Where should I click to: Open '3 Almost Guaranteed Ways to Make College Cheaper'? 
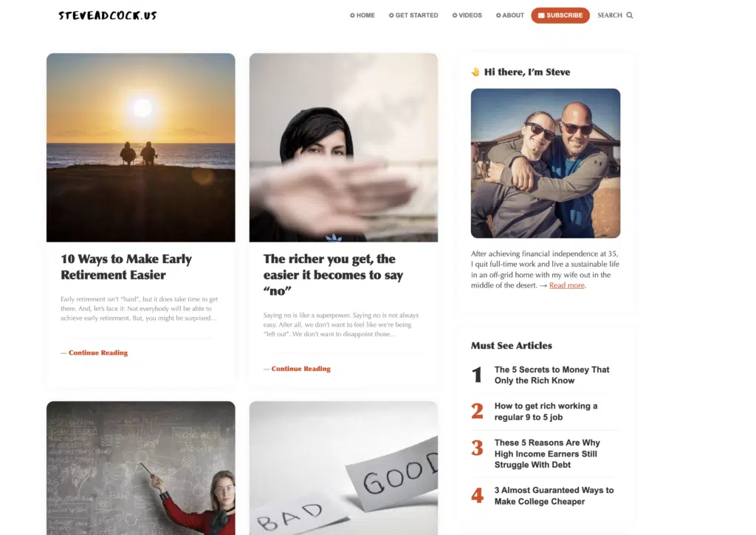click(x=554, y=496)
